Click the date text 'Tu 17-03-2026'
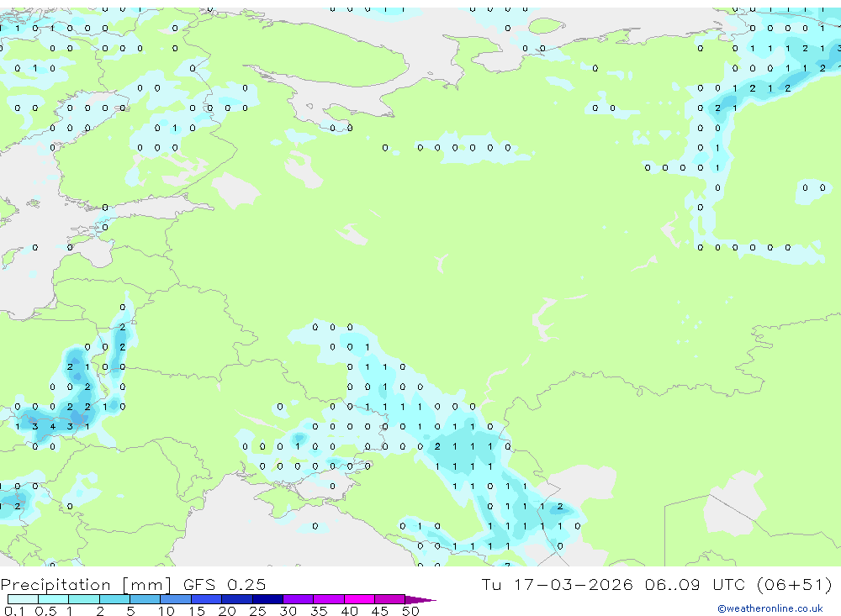The image size is (841, 616). coord(557,584)
